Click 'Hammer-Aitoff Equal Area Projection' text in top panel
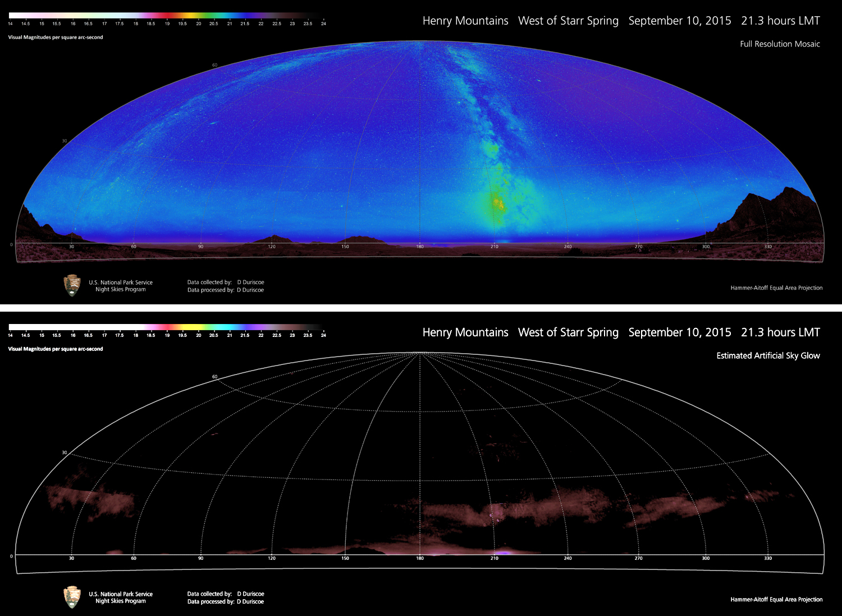This screenshot has height=616, width=842. tap(776, 288)
